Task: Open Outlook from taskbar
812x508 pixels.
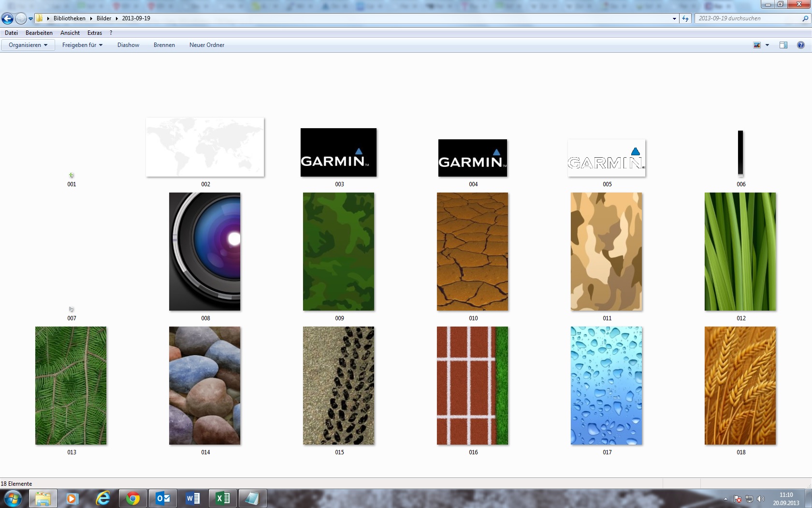Action: (163, 498)
